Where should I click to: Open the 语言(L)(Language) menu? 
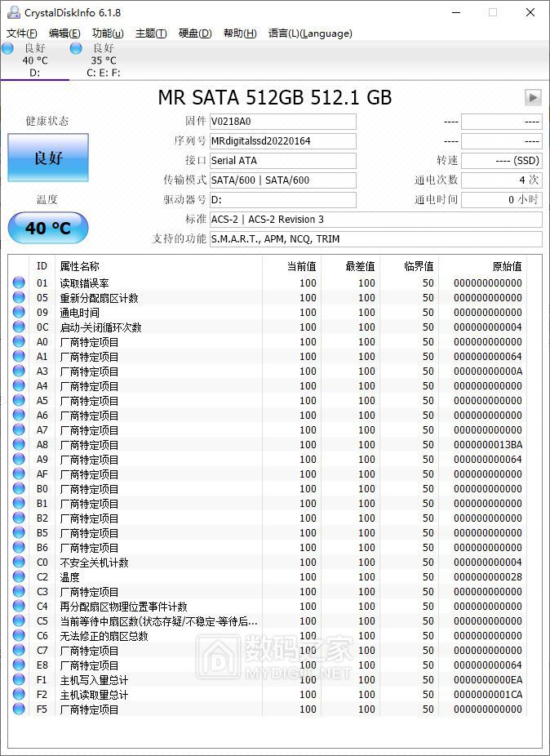point(310,33)
